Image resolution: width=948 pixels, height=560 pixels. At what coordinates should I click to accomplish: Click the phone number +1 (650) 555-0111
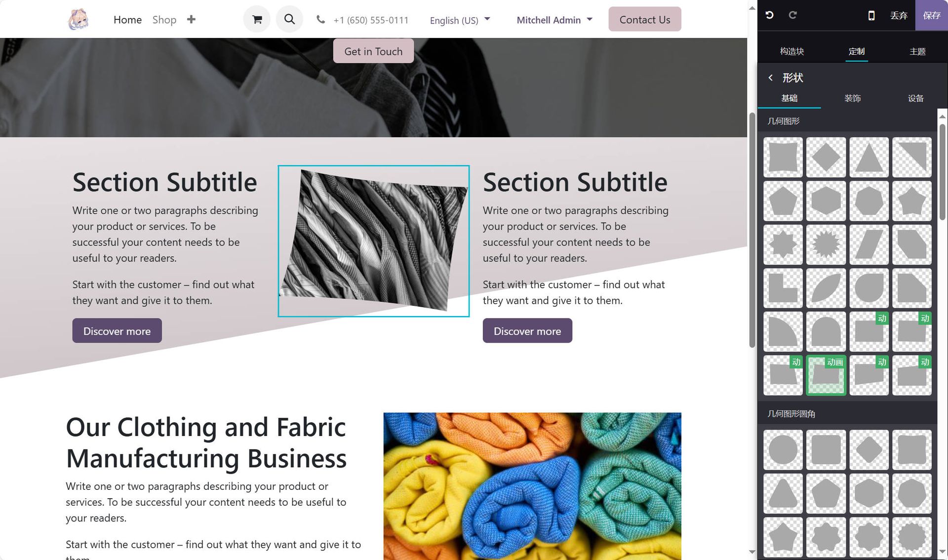[371, 20]
